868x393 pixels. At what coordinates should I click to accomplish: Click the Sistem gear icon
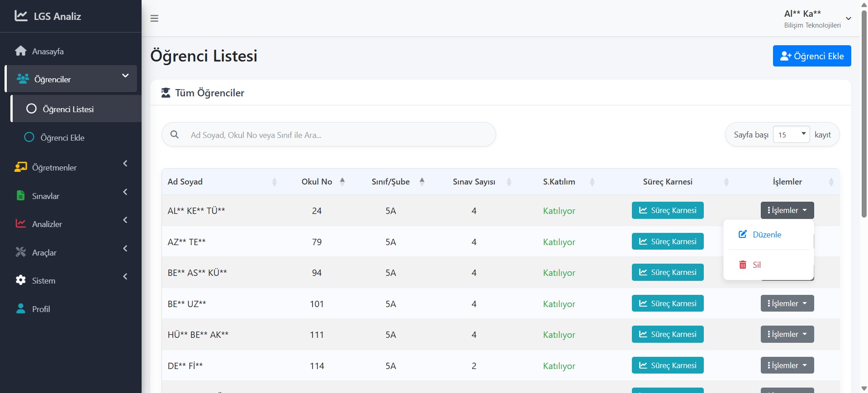point(21,280)
